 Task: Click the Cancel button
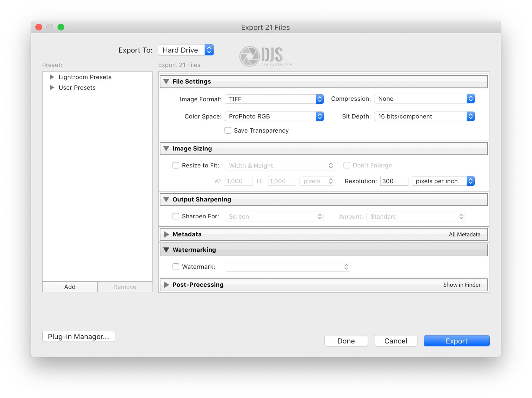[396, 341]
